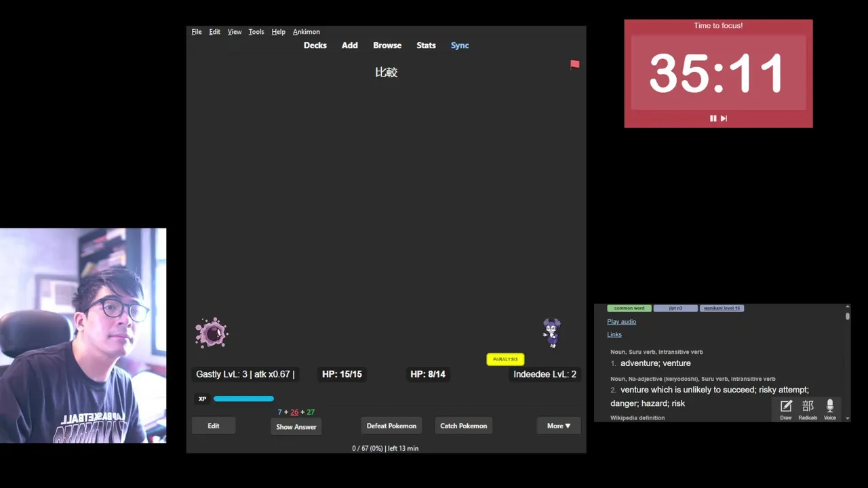Click the Indeedee LvL: 2 label

coord(545,374)
